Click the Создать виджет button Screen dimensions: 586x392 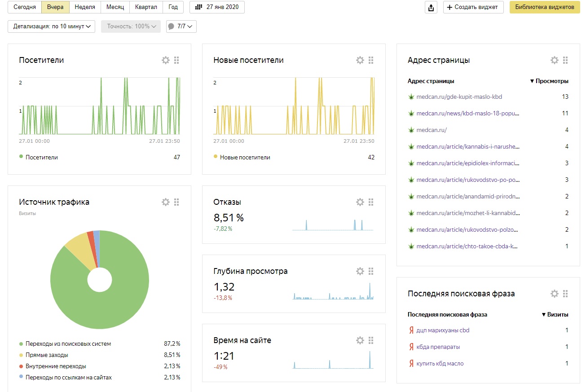[473, 7]
